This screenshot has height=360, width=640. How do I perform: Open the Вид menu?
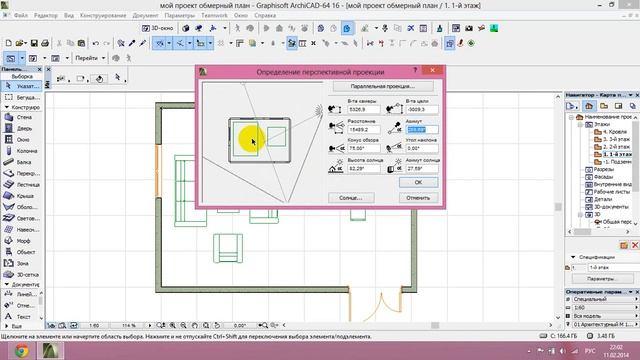pyautogui.click(x=69, y=16)
